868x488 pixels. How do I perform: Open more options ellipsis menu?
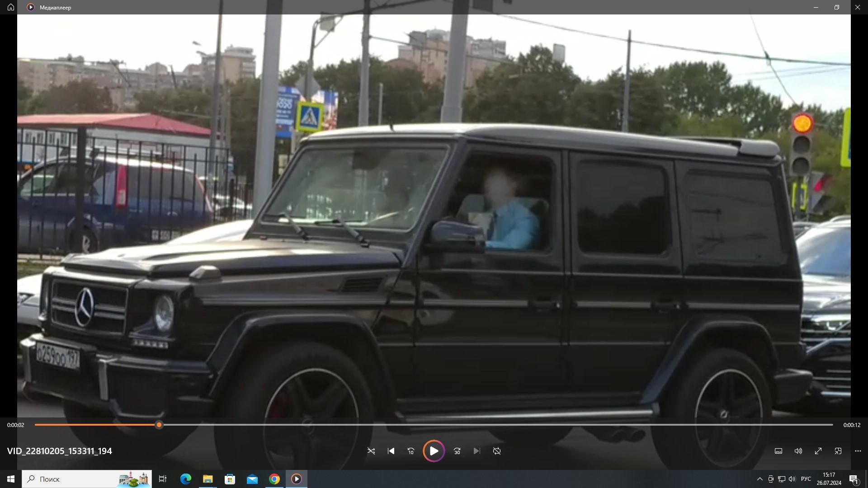click(858, 451)
